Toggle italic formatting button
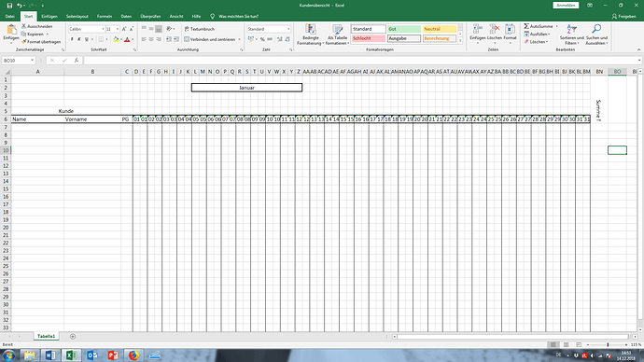 coord(78,39)
